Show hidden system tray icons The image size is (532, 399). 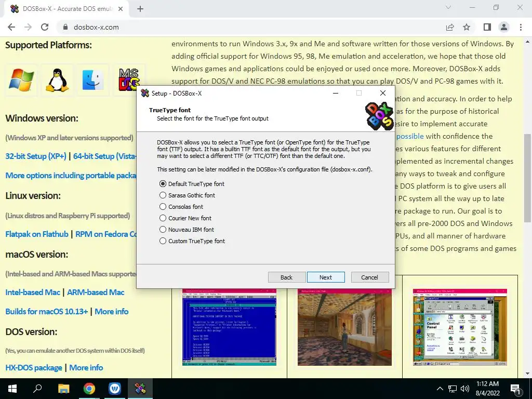point(440,389)
